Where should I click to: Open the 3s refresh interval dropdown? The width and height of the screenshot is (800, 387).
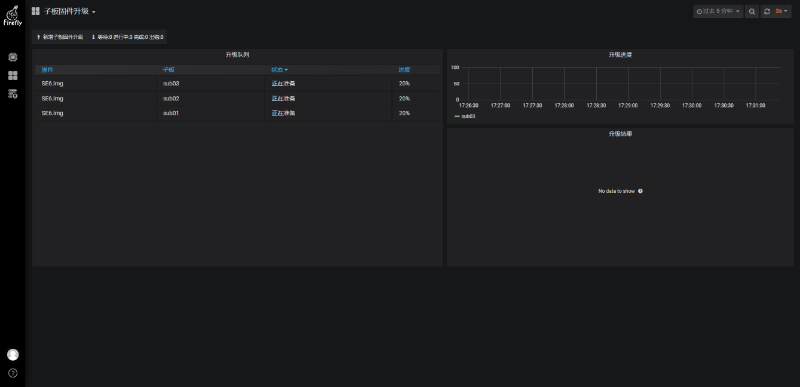(x=781, y=11)
